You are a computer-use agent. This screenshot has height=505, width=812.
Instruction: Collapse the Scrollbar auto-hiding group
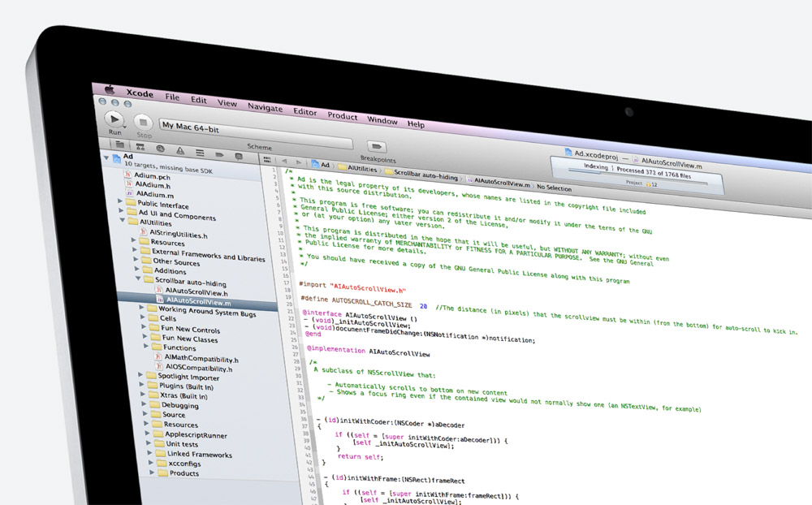pyautogui.click(x=138, y=278)
